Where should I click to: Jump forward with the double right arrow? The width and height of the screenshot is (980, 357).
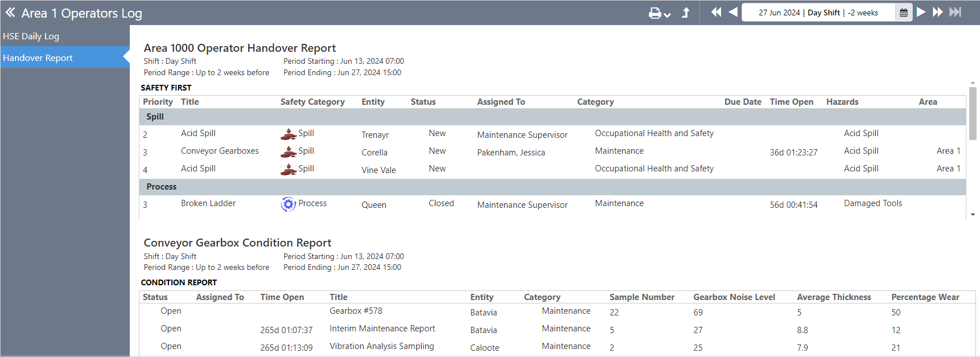938,12
